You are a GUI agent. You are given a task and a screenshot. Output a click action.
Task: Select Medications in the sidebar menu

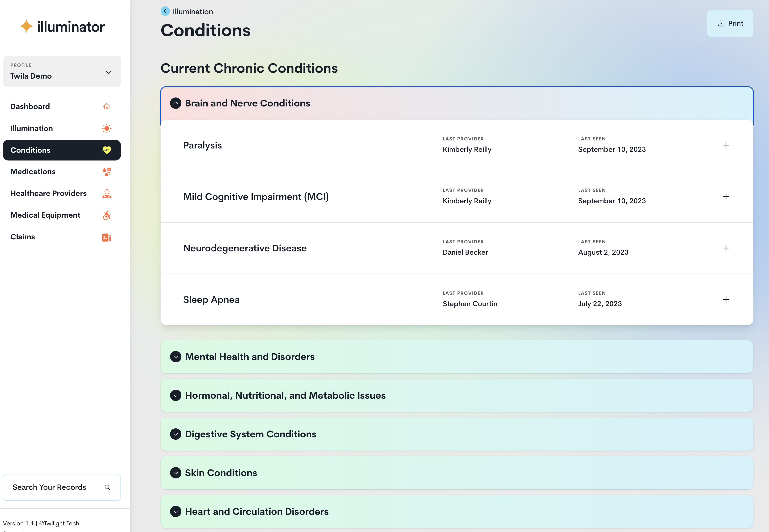pos(33,172)
